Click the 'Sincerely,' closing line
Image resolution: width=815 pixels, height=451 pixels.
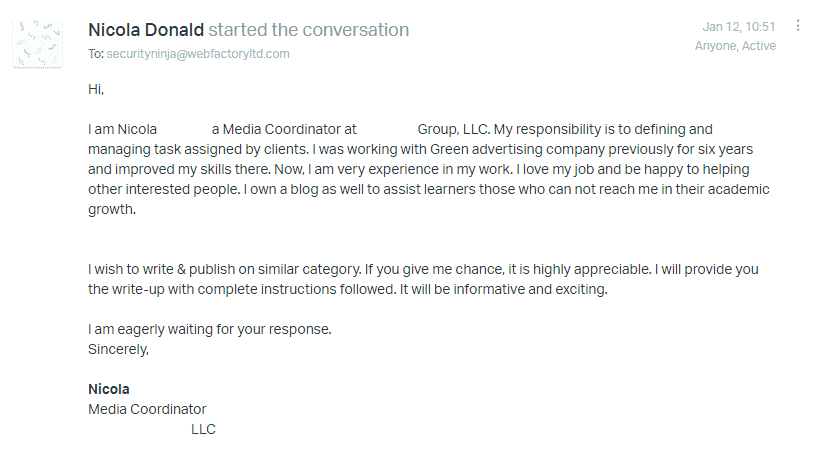pyautogui.click(x=119, y=350)
